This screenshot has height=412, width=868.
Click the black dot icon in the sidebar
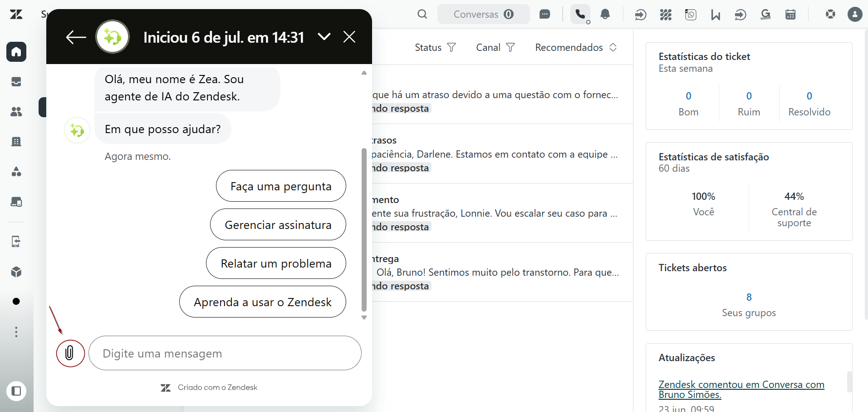[x=16, y=302]
